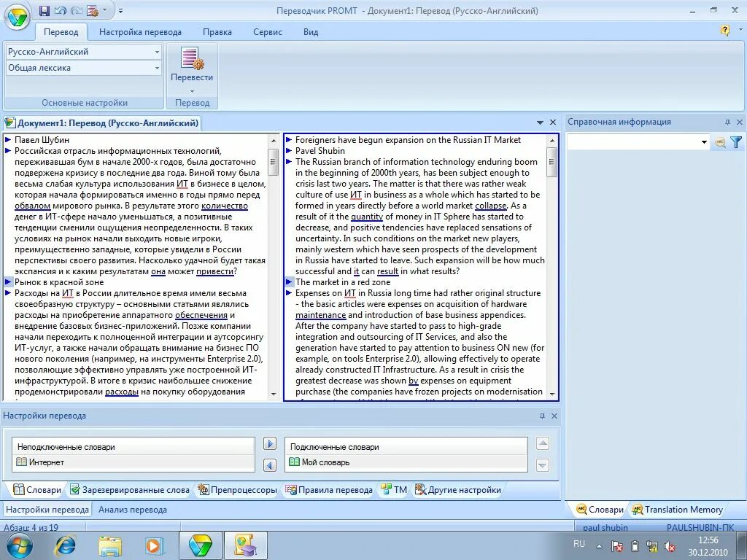
Task: Expand the Русско-Английский language pair dropdown
Action: [157, 52]
